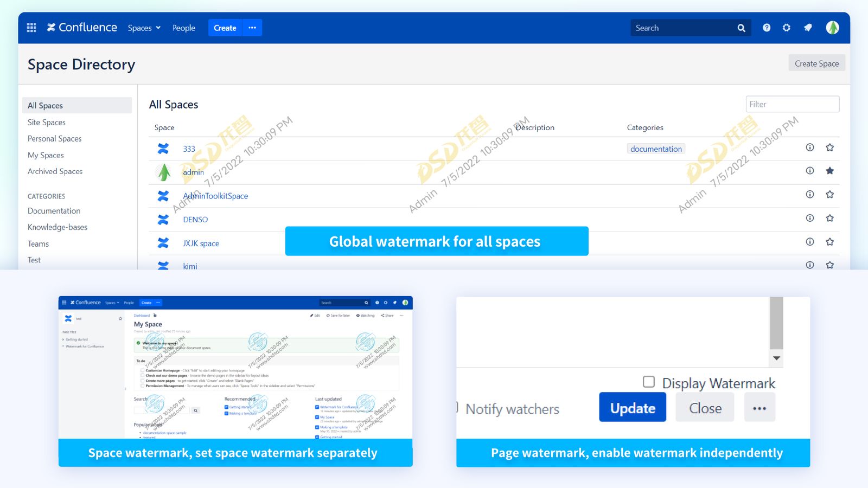868x488 pixels.
Task: Favorite the AdminToolkitSpace star
Action: (829, 194)
